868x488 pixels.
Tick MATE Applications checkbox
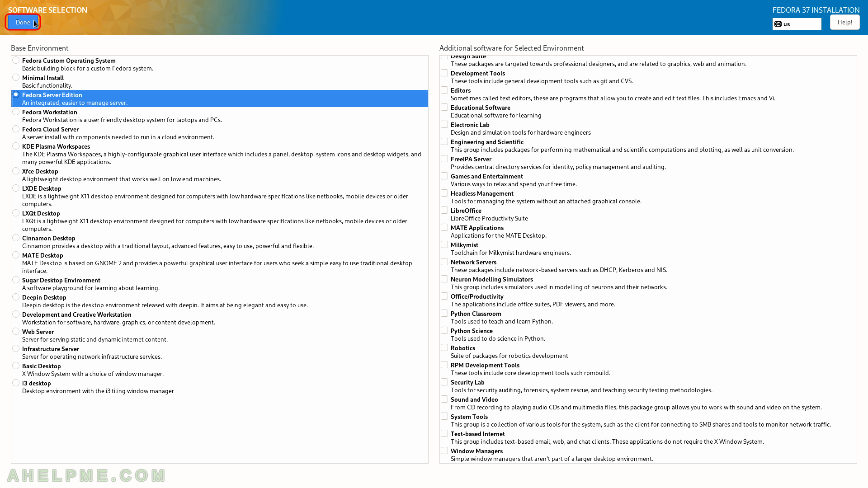(444, 227)
